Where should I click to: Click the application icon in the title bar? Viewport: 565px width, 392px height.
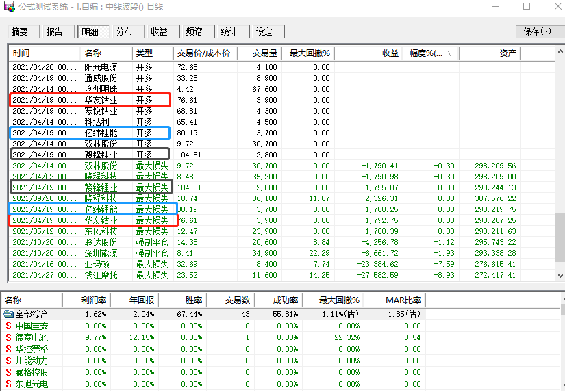click(x=8, y=7)
